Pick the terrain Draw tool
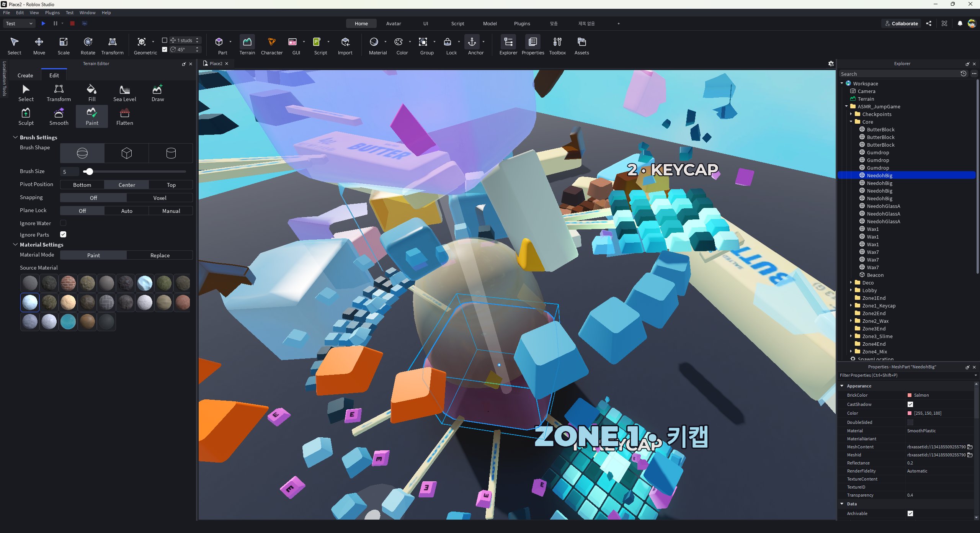Viewport: 980px width, 533px height. 158,93
